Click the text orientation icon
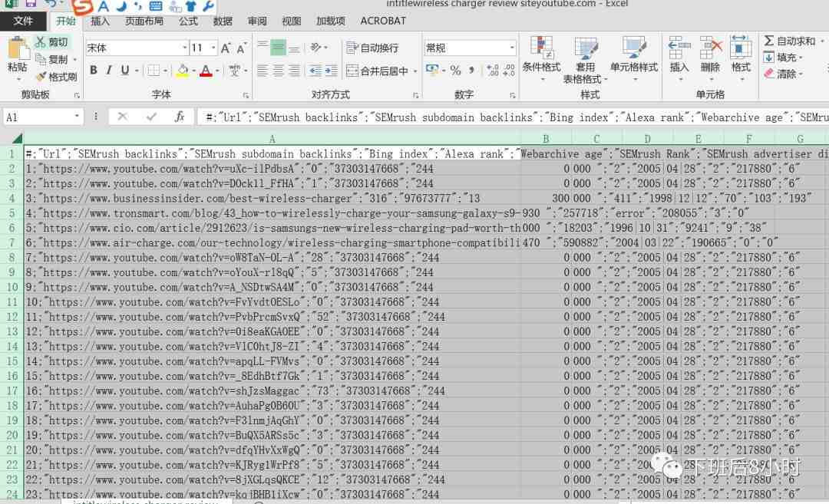Viewport: 829px width, 504px height. click(316, 48)
